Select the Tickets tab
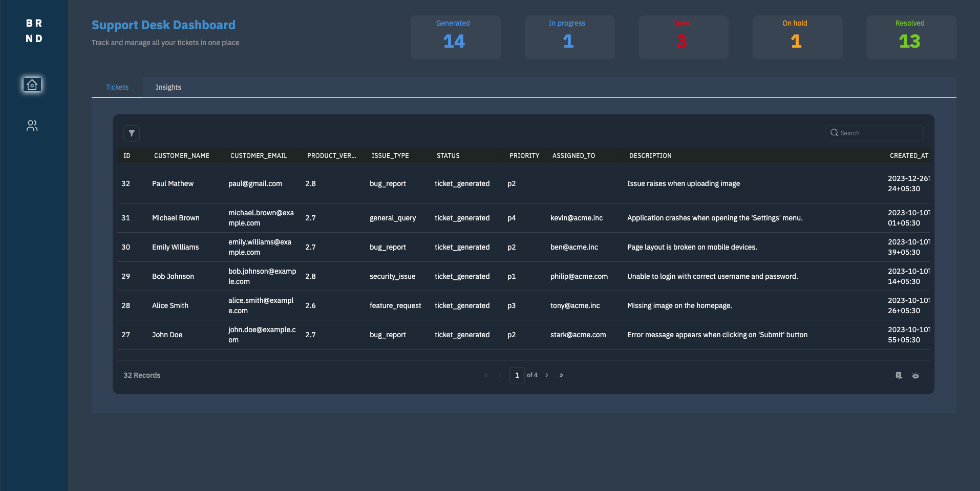 (x=117, y=87)
